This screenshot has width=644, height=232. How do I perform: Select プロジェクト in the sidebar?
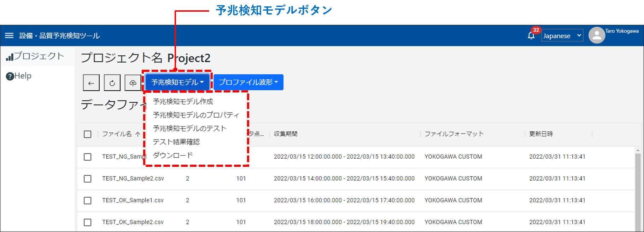35,56
